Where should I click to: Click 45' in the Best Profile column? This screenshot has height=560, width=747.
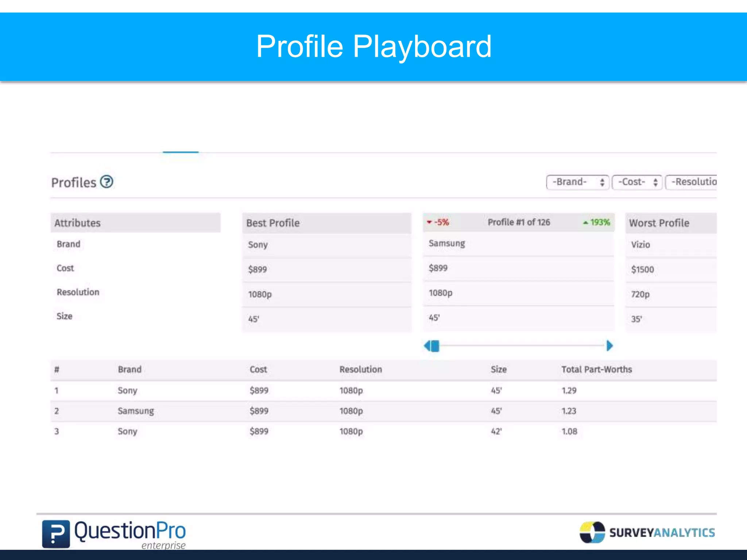pos(253,319)
